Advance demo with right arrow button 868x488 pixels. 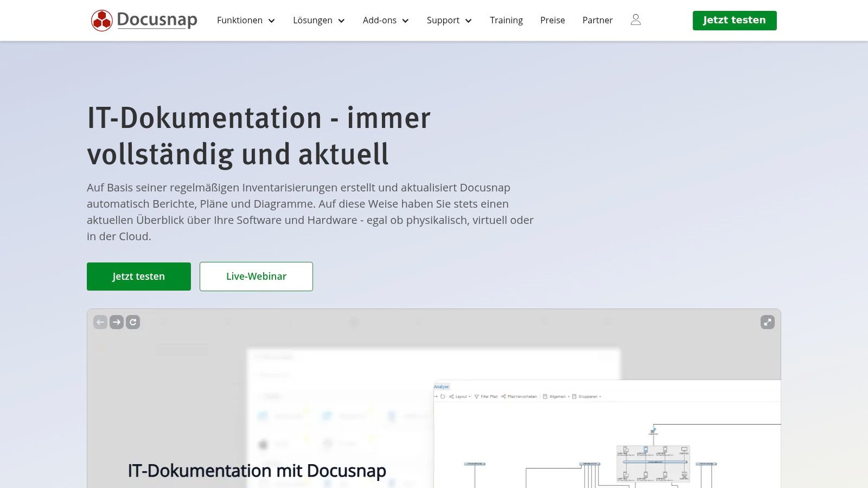pos(117,322)
